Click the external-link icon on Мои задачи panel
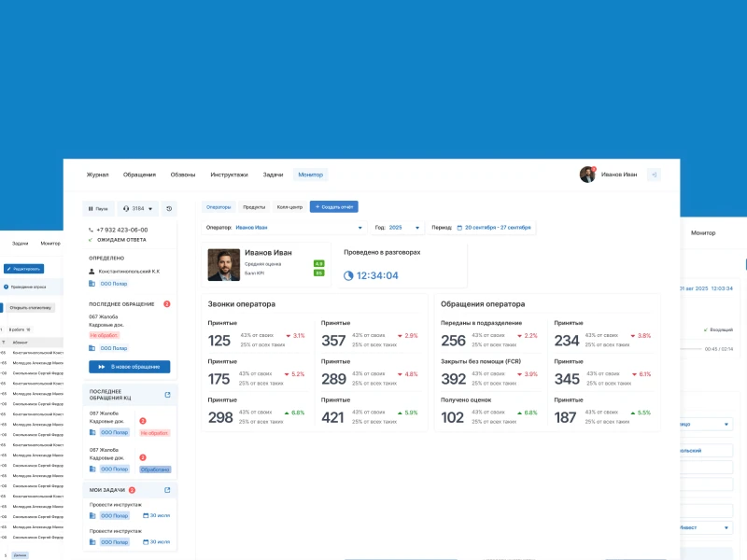This screenshot has width=747, height=560. 167,490
